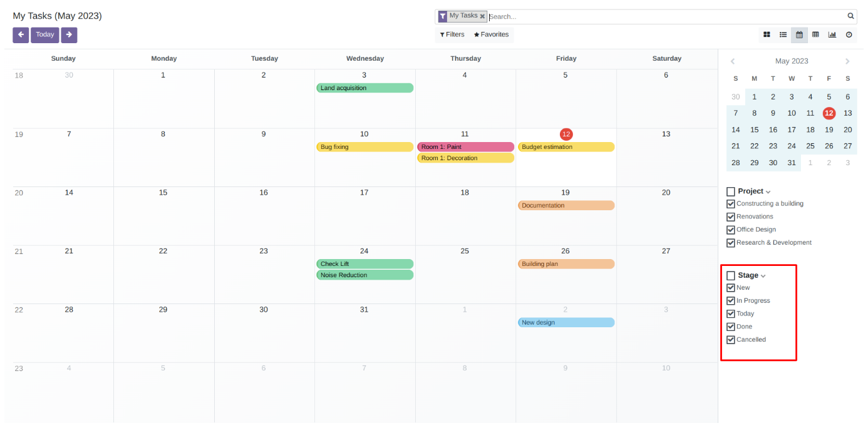This screenshot has width=868, height=428.
Task: Open the Noise Reduction task
Action: pos(365,275)
